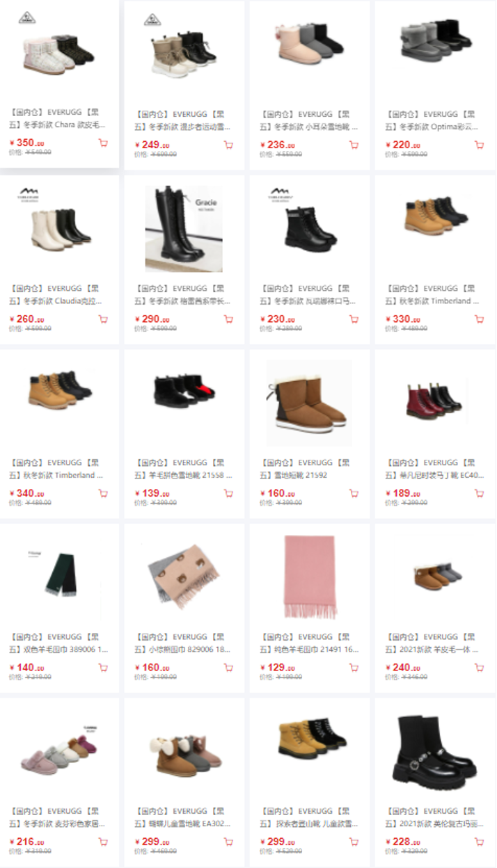Open the Chara product title link
Screen dimensions: 497x868
click(x=58, y=120)
